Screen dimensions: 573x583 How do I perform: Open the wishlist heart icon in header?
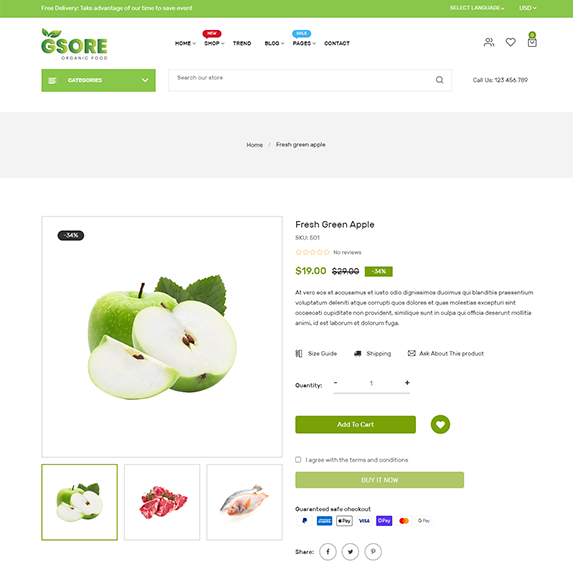[511, 42]
